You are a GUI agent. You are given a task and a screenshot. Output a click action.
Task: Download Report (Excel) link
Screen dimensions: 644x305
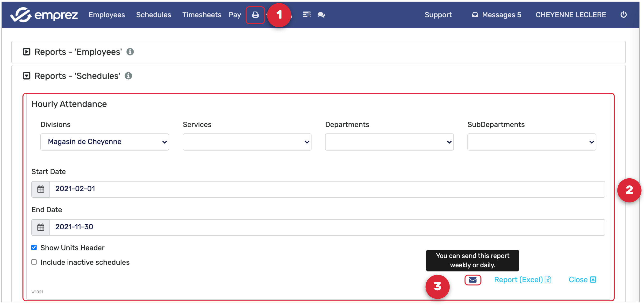point(522,279)
